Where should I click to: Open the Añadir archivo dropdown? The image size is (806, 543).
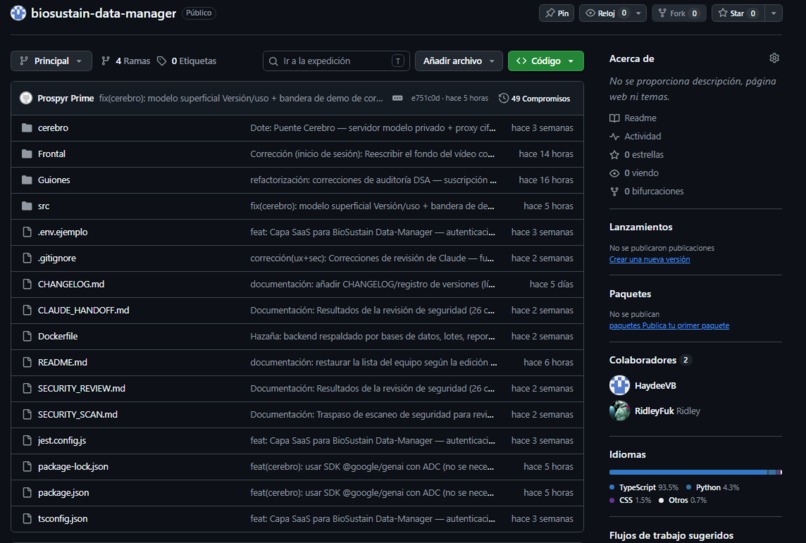[x=459, y=61]
